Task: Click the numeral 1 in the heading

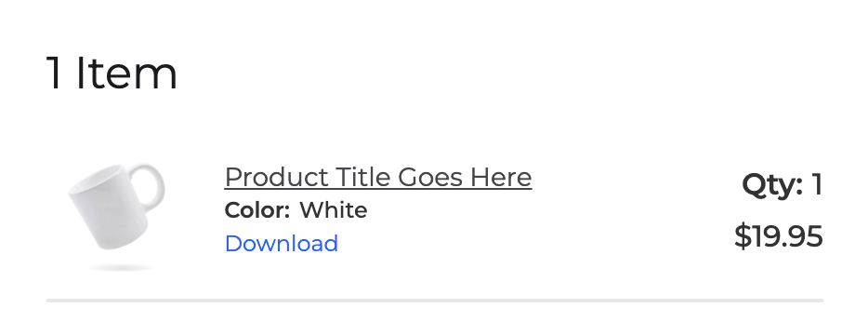Action: [x=54, y=74]
